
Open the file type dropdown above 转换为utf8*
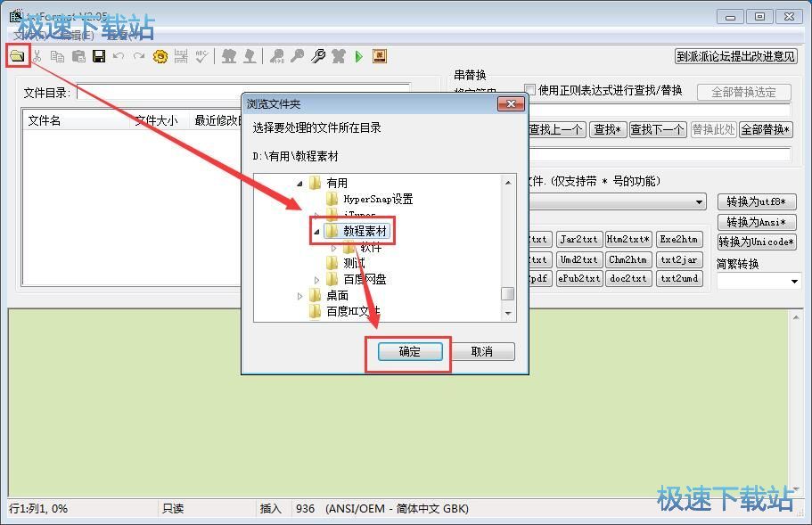tap(699, 201)
